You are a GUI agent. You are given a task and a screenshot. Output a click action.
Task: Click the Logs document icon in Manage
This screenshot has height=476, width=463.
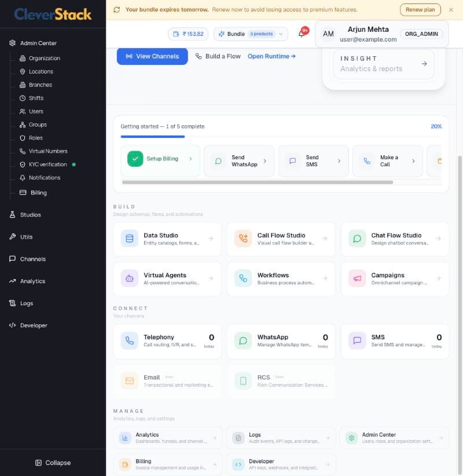point(238,438)
